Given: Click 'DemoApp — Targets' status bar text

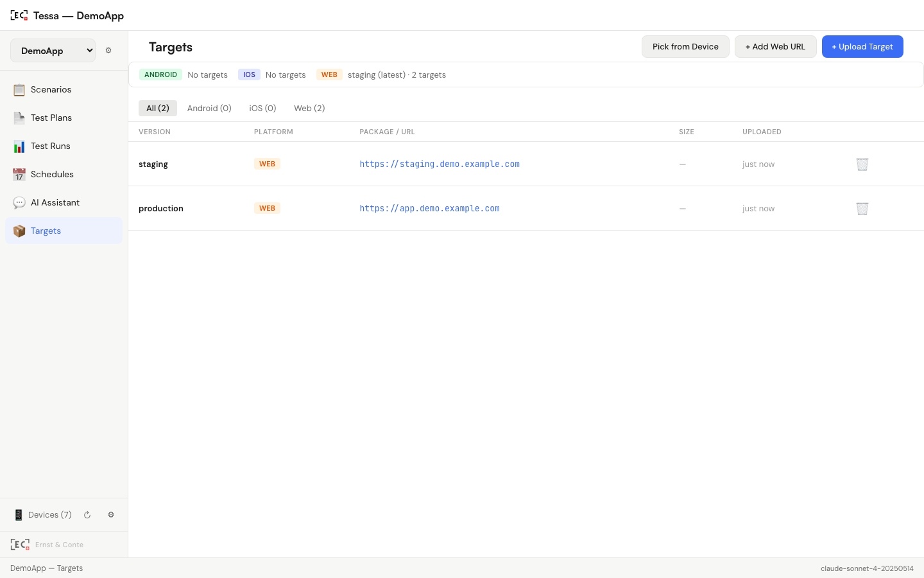Looking at the screenshot, I should tap(46, 568).
